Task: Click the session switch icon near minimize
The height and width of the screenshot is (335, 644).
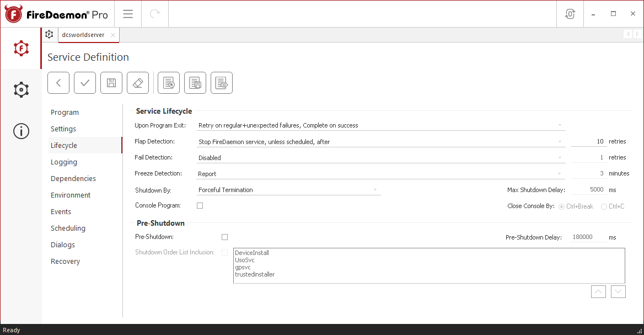Action: [x=570, y=14]
